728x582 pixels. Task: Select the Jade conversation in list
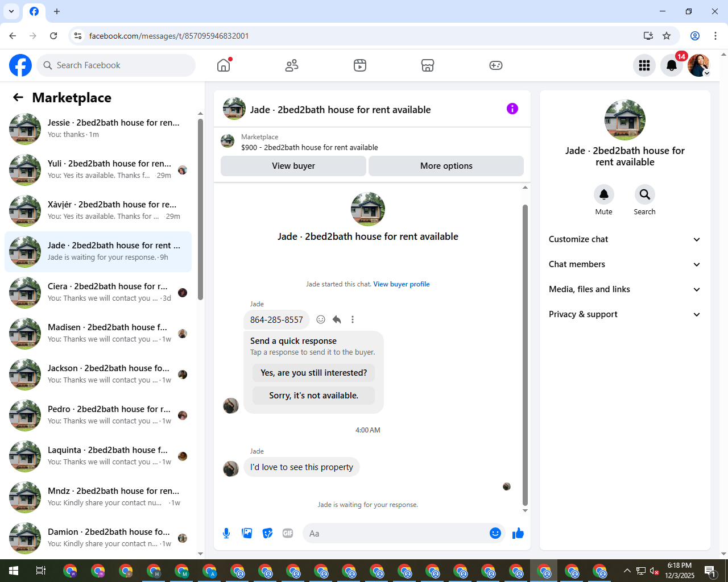98,252
